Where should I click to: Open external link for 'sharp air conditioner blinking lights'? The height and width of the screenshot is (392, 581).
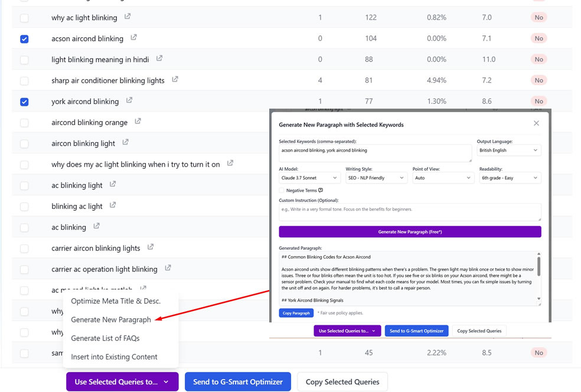pyautogui.click(x=175, y=79)
